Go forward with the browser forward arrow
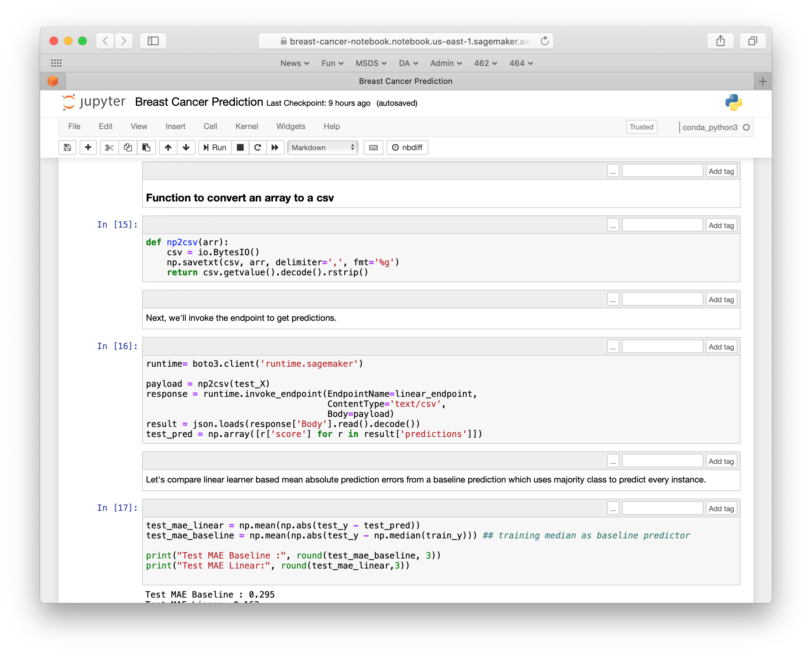The width and height of the screenshot is (812, 656). click(x=124, y=41)
